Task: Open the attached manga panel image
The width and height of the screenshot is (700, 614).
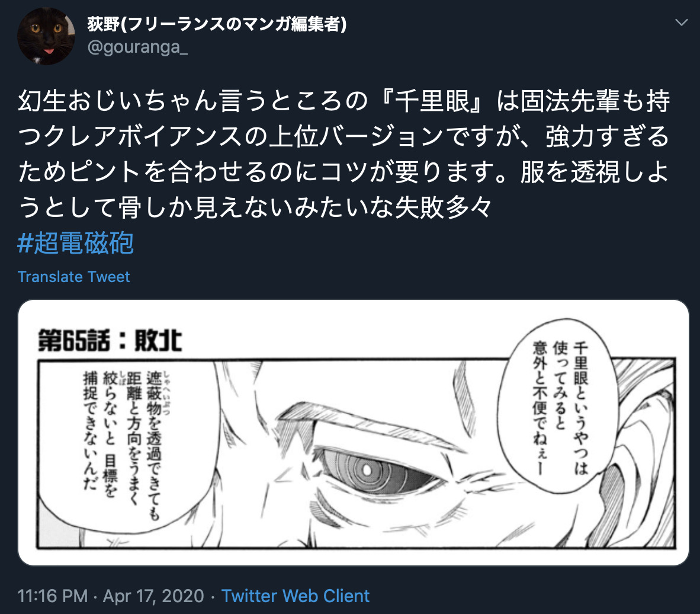Action: pos(354,433)
